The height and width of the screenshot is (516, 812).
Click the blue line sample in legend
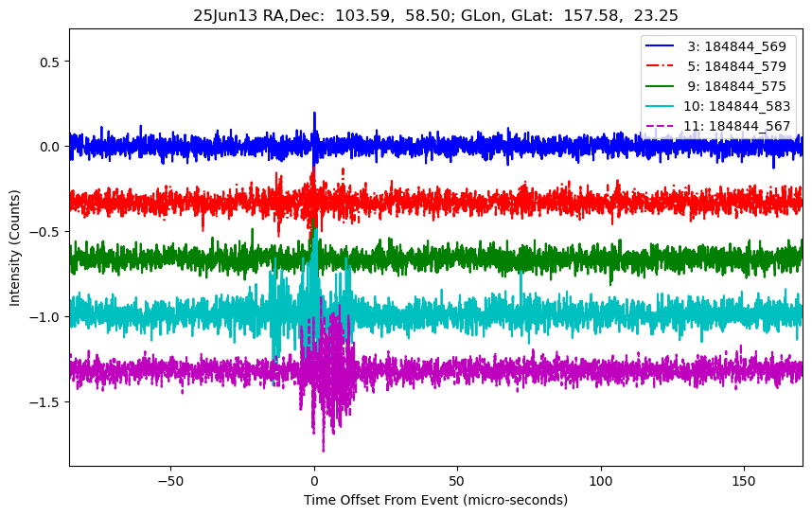click(x=662, y=46)
